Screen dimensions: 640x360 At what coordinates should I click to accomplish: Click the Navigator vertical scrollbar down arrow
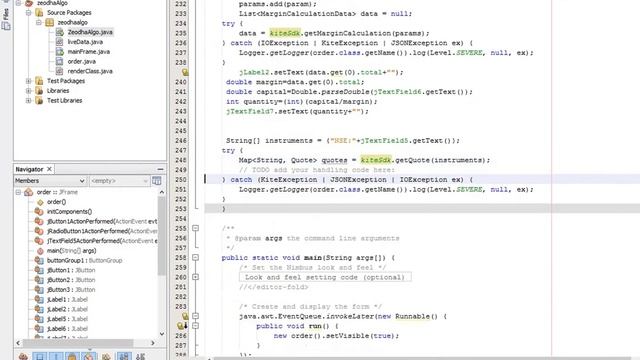162,333
